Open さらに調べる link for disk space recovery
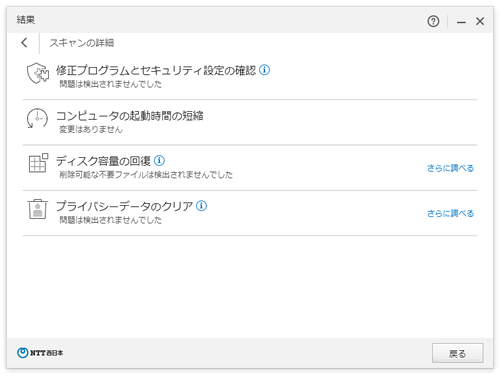 pos(450,168)
